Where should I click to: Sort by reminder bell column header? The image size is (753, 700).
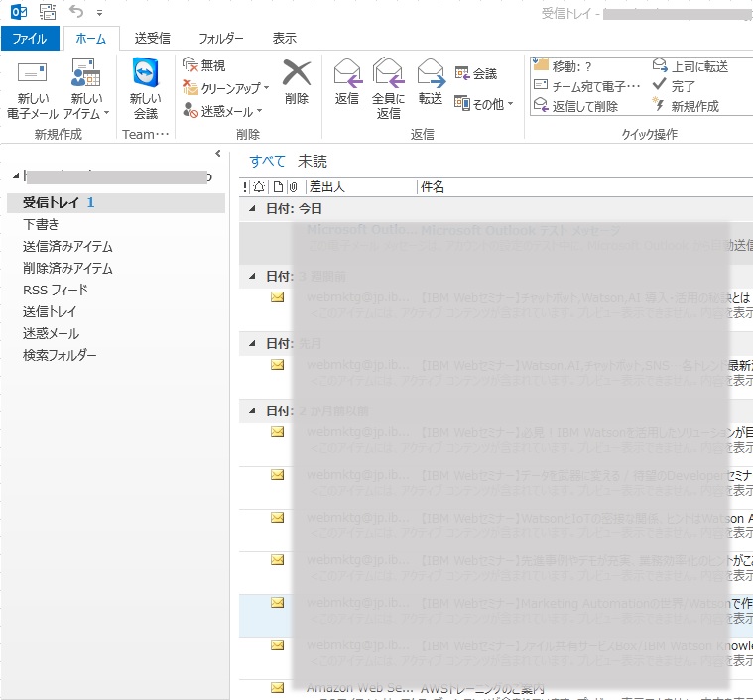coord(259,187)
